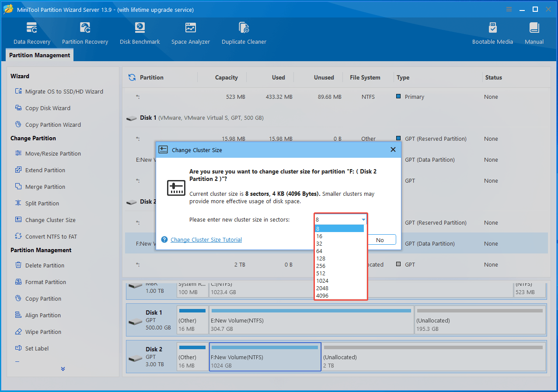Open the Data Recovery tool
Image resolution: width=558 pixels, height=392 pixels.
(x=31, y=34)
